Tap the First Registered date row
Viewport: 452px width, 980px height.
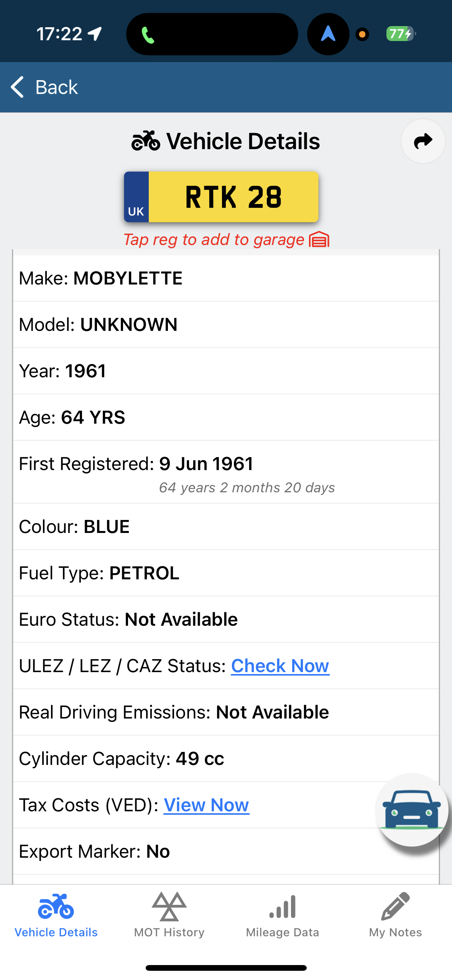[226, 472]
